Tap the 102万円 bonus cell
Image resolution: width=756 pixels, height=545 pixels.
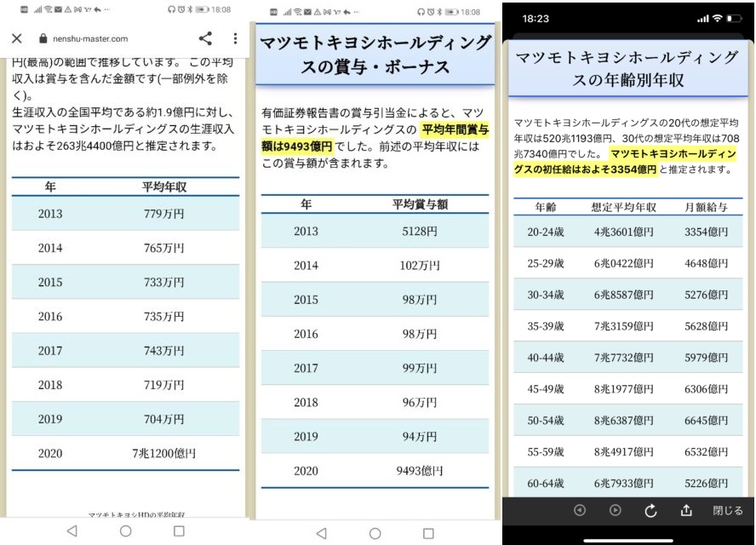(x=420, y=266)
